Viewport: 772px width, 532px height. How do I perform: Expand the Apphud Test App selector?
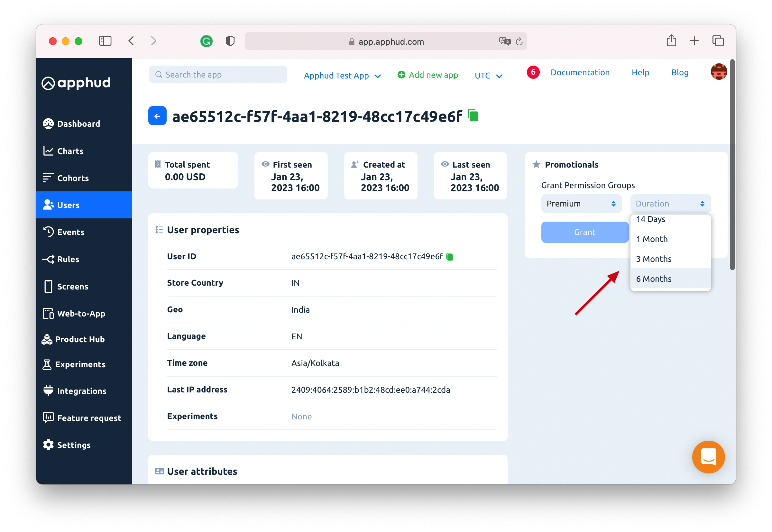pos(342,76)
